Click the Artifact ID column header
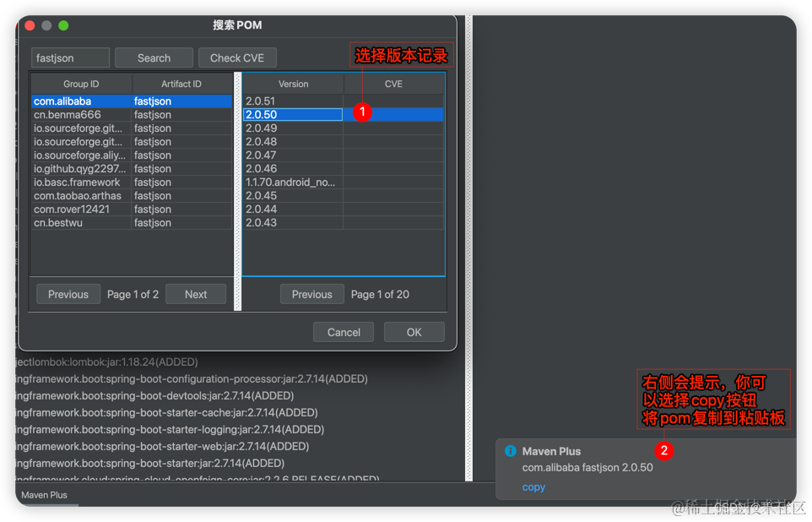The height and width of the screenshot is (522, 812). pyautogui.click(x=181, y=84)
